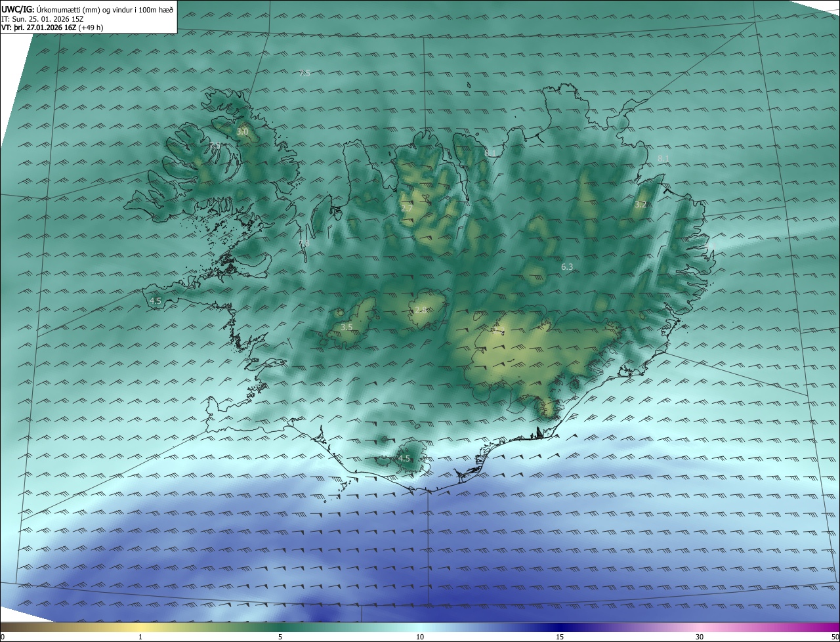Click the "10" tick on the colour scale

click(x=420, y=637)
